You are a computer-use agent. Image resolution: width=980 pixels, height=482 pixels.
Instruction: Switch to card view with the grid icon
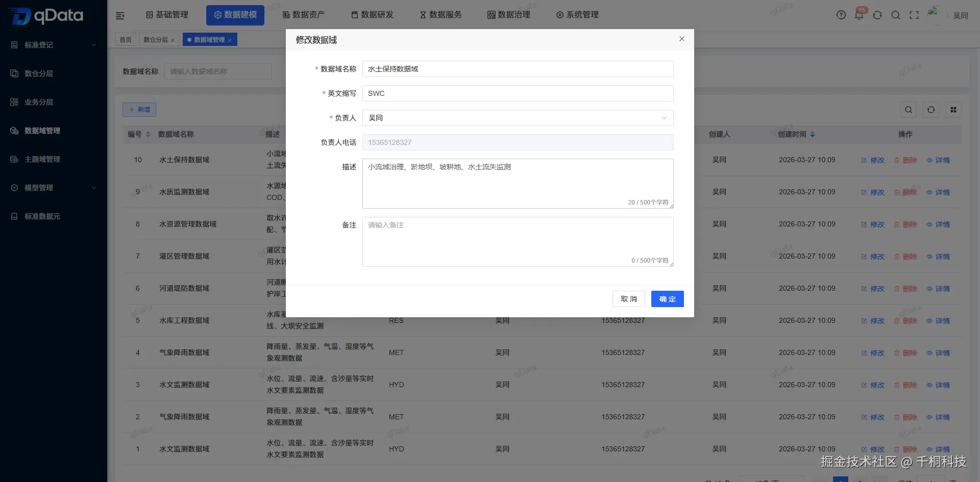pos(953,109)
